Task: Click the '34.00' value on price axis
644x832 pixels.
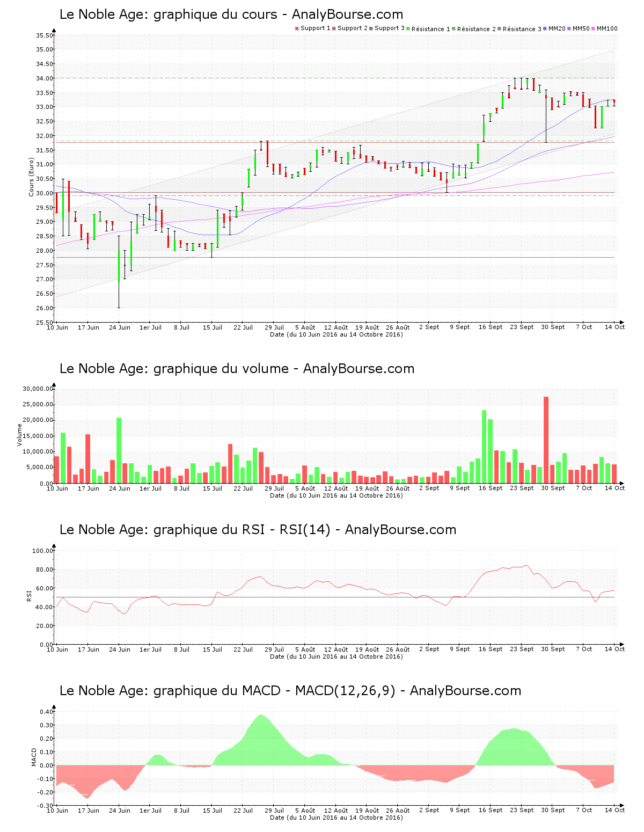Action: pyautogui.click(x=45, y=78)
